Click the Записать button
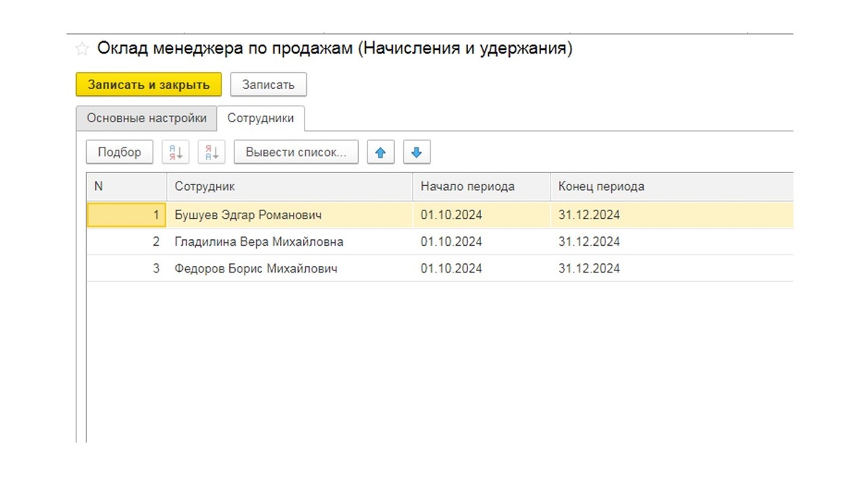Viewport: 868px width, 488px height. click(268, 84)
